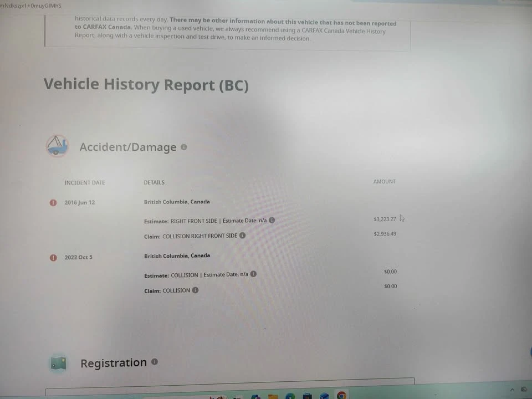Select the Accident/Damage section title
532x399 pixels.
[128, 147]
